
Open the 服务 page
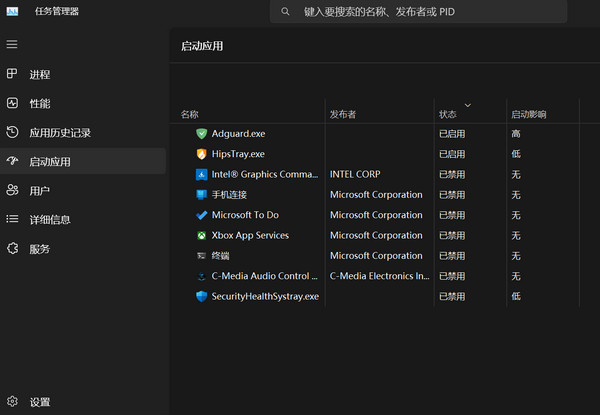click(x=83, y=249)
